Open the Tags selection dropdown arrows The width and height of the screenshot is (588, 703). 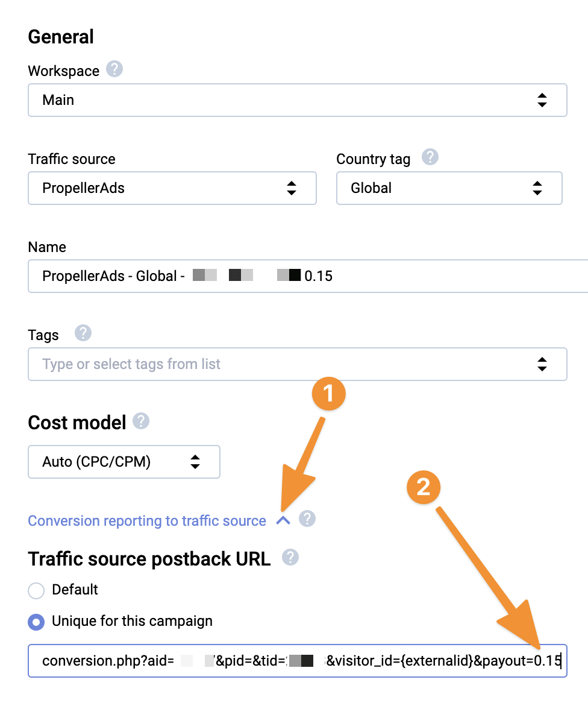point(542,364)
